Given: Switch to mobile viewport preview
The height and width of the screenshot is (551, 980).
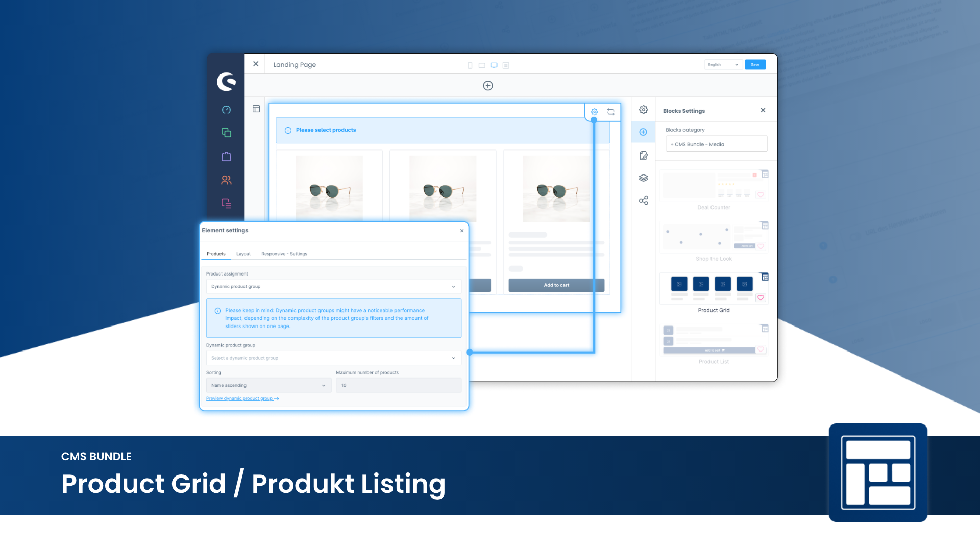Looking at the screenshot, I should pyautogui.click(x=470, y=65).
